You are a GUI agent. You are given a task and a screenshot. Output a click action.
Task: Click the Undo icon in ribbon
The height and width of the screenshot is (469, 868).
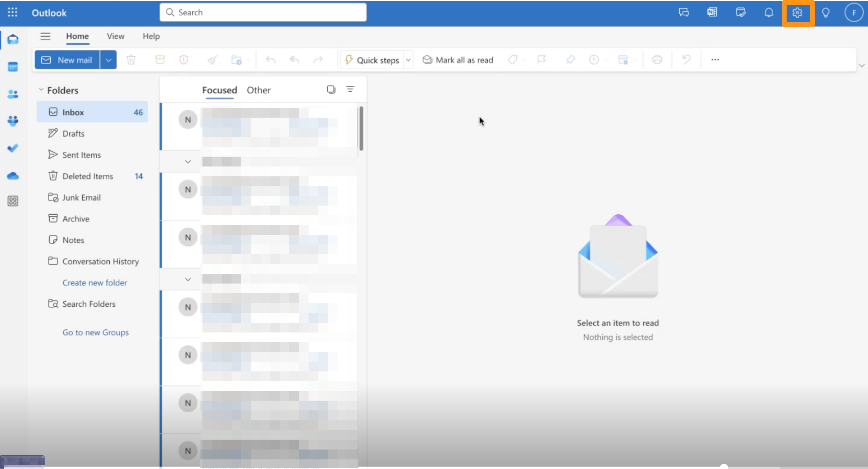[x=686, y=60]
